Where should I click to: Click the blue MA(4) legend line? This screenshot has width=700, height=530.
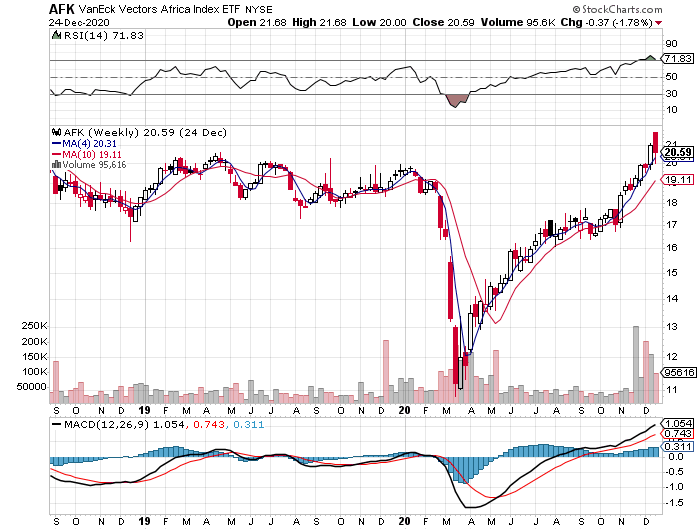(x=56, y=143)
